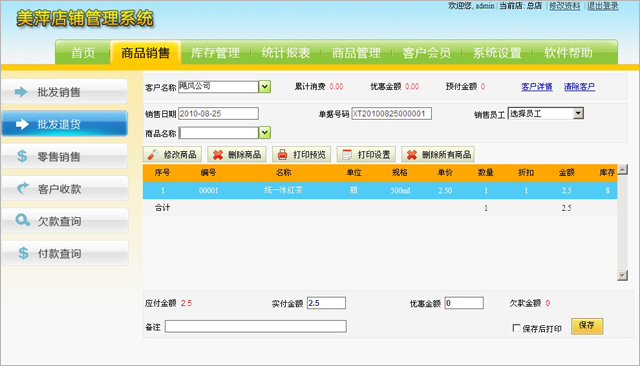Toggle the 保存后打印 checkbox

[x=516, y=328]
